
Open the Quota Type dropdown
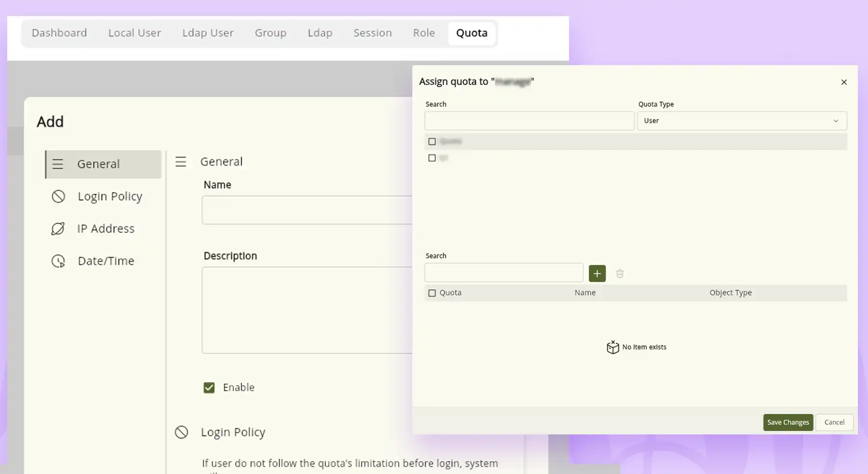(742, 121)
